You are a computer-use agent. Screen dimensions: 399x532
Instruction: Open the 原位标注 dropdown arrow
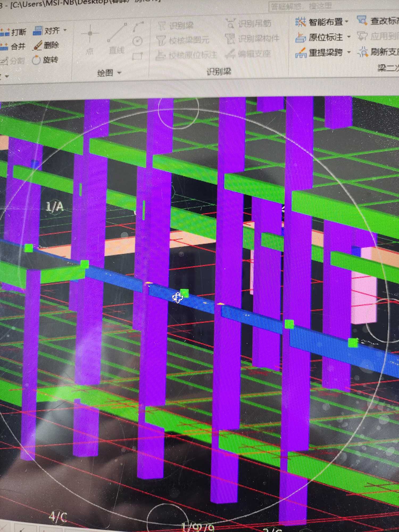coord(349,37)
